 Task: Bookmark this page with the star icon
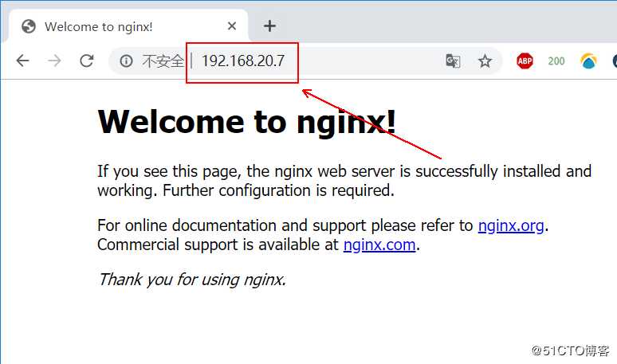pos(485,61)
